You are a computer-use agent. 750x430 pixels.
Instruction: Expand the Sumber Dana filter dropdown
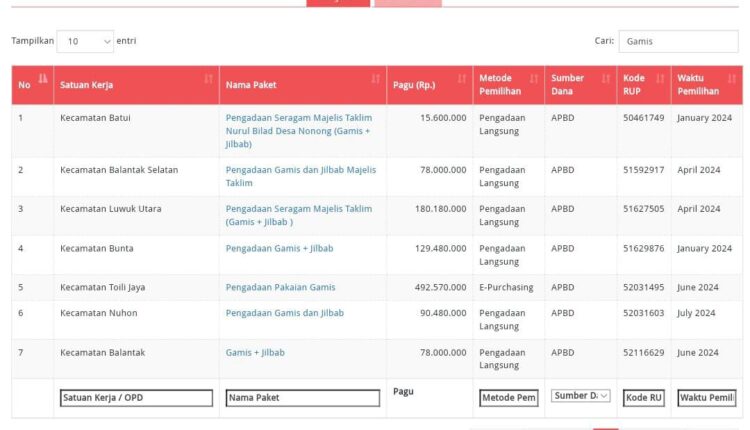tap(581, 396)
